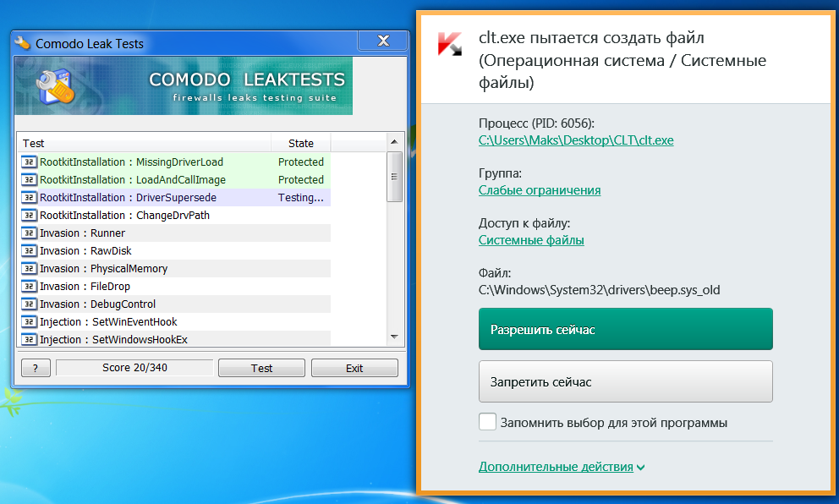Image resolution: width=839 pixels, height=504 pixels.
Task: Select 'RootkitInstallation : ChangeDrvPath' row
Action: click(x=174, y=215)
